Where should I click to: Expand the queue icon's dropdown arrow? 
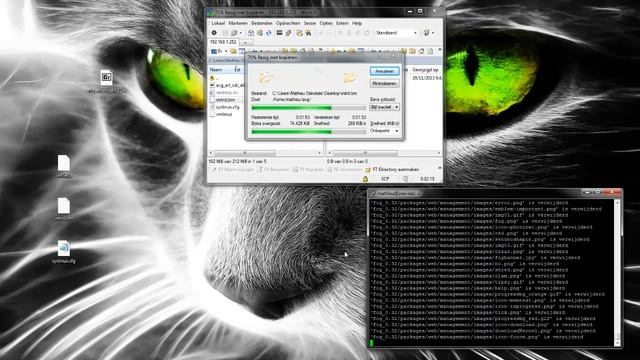pyautogui.click(x=240, y=33)
